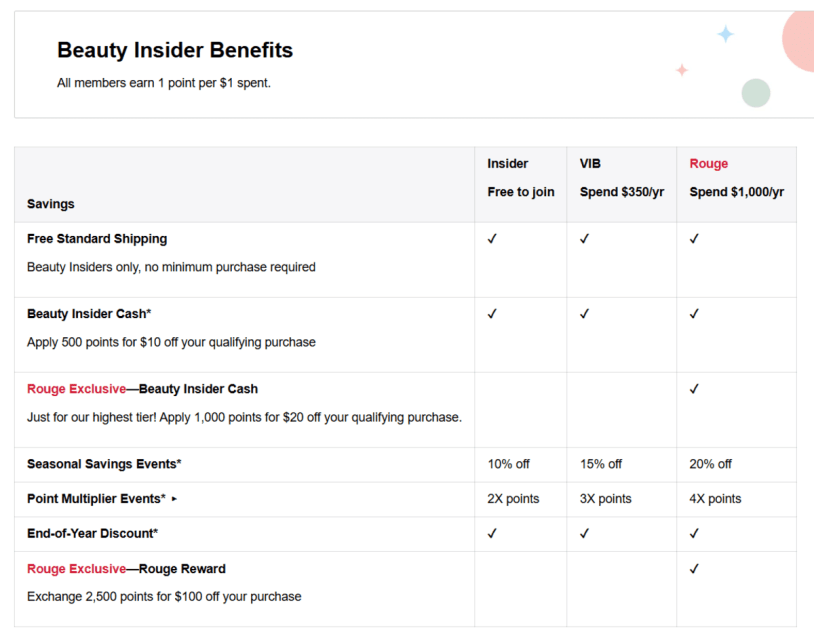Click the blue sparkle star decoration
The image size is (814, 632).
pyautogui.click(x=725, y=35)
